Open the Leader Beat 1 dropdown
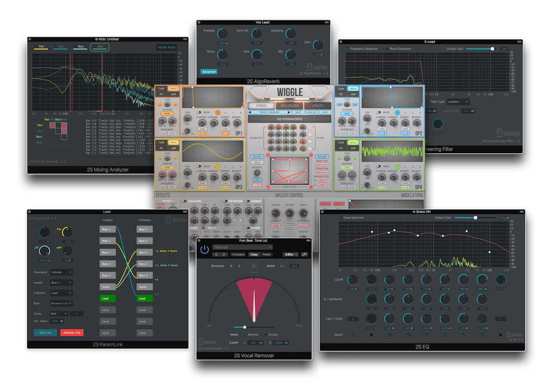Screen dimensions: 542x392 click(x=61, y=283)
